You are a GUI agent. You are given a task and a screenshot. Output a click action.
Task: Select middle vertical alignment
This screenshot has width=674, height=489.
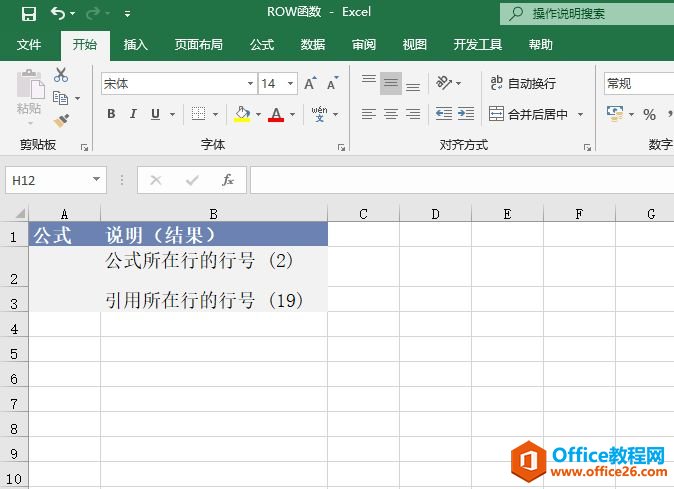click(x=391, y=83)
